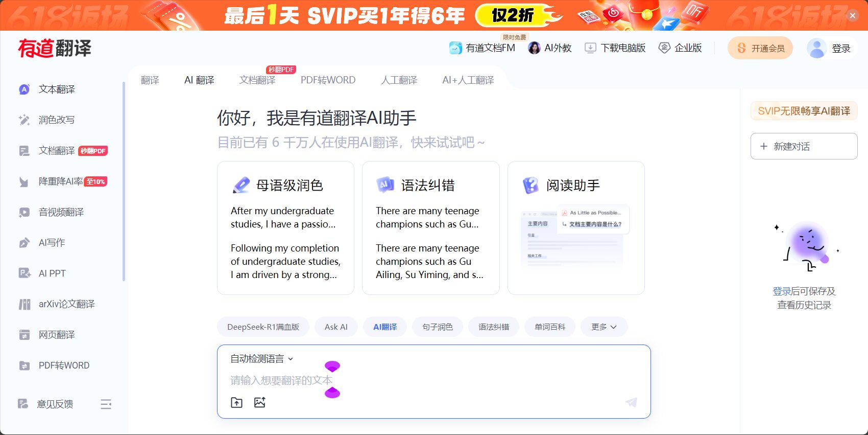
Task: Click the 秒翻PDF badge in sidebar
Action: pyautogui.click(x=93, y=151)
